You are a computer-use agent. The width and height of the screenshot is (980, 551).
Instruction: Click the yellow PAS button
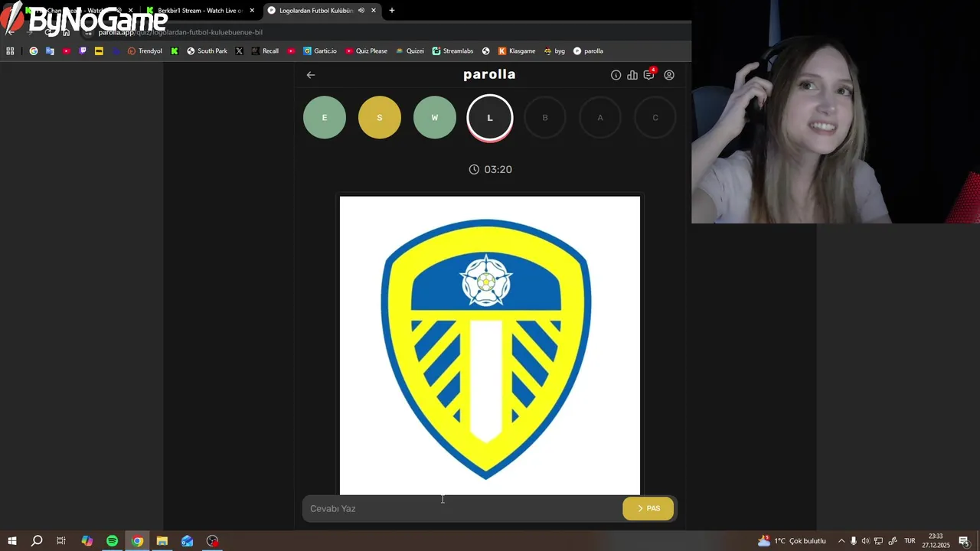648,509
